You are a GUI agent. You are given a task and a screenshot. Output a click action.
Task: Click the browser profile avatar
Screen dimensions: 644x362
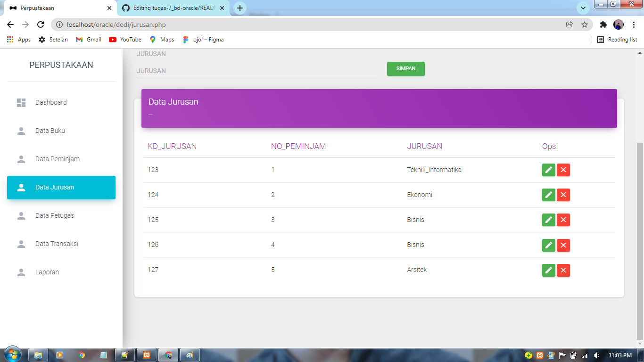click(x=619, y=24)
